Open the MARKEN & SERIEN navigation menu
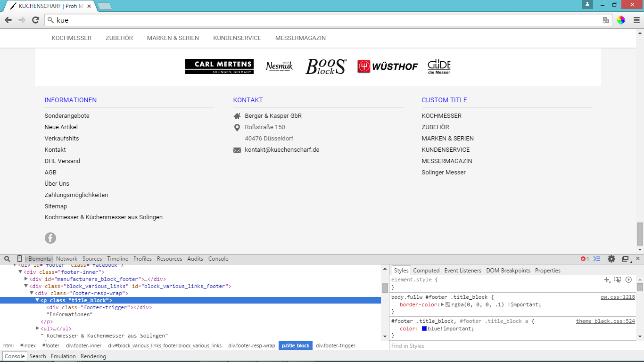This screenshot has height=362, width=644. point(173,38)
